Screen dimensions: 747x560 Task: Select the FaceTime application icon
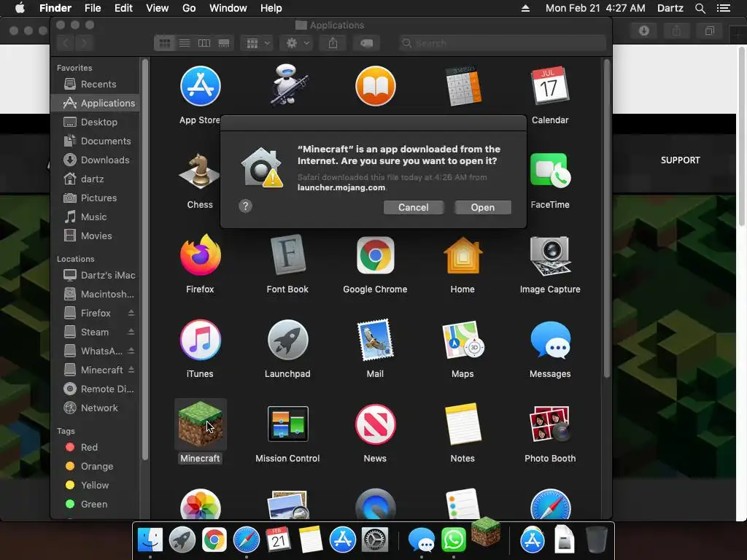coord(550,171)
